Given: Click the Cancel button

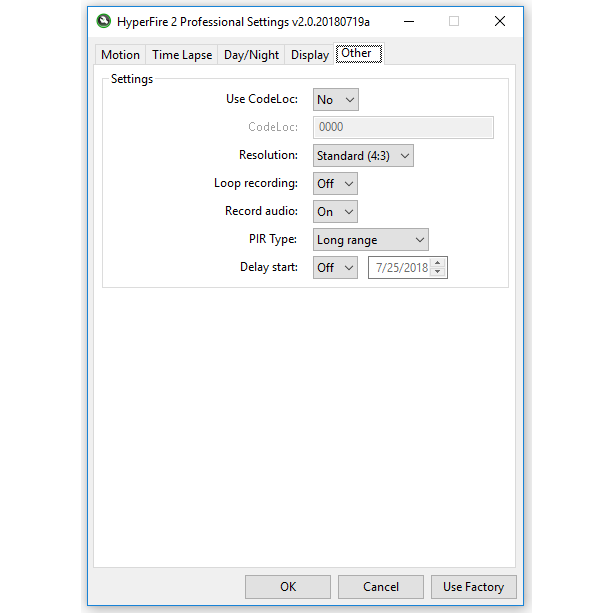Looking at the screenshot, I should (381, 587).
